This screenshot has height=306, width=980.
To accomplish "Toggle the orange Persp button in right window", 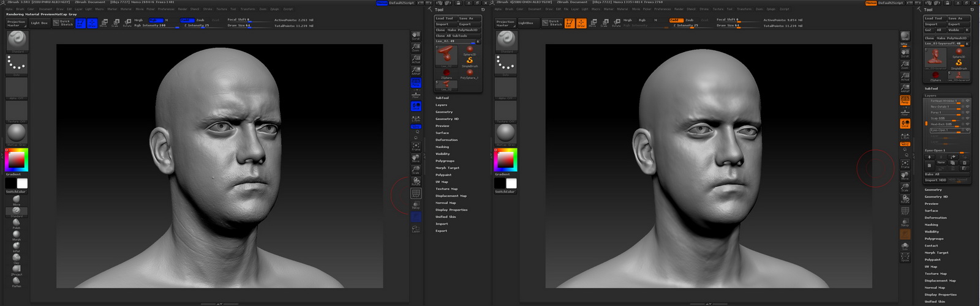I will coord(905,100).
